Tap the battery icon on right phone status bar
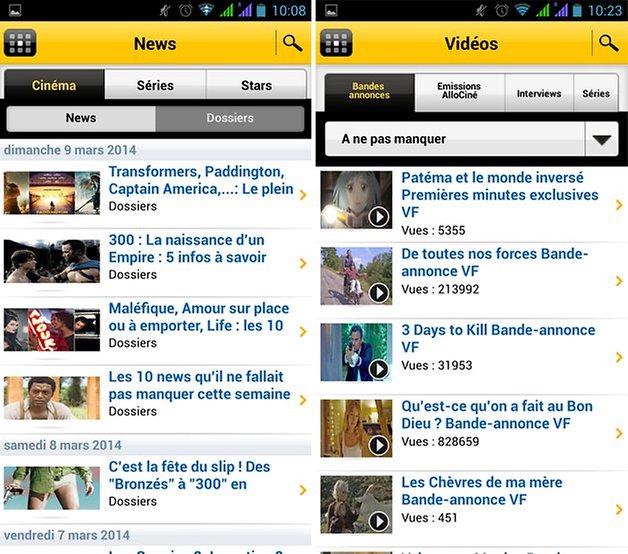The height and width of the screenshot is (554, 628). tap(577, 10)
